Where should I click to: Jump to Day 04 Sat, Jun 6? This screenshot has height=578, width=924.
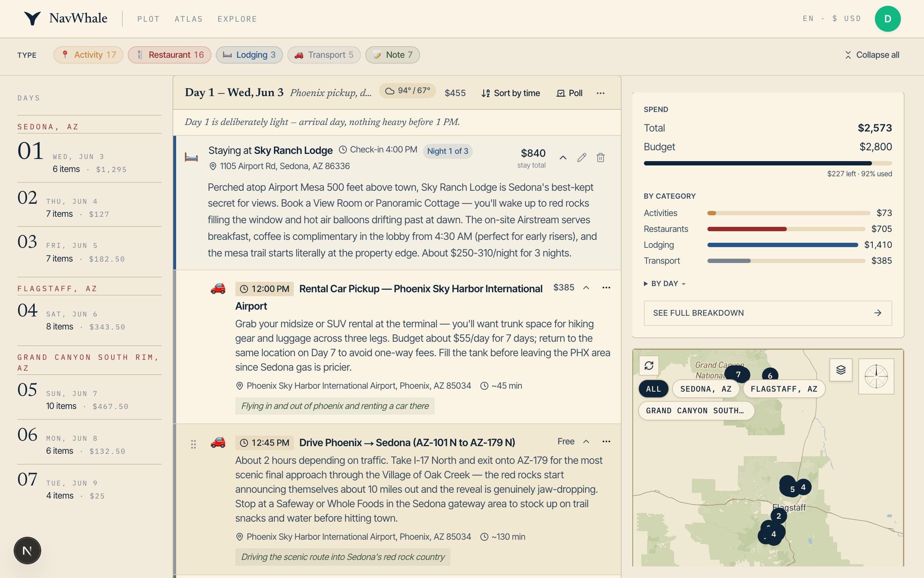click(x=90, y=318)
